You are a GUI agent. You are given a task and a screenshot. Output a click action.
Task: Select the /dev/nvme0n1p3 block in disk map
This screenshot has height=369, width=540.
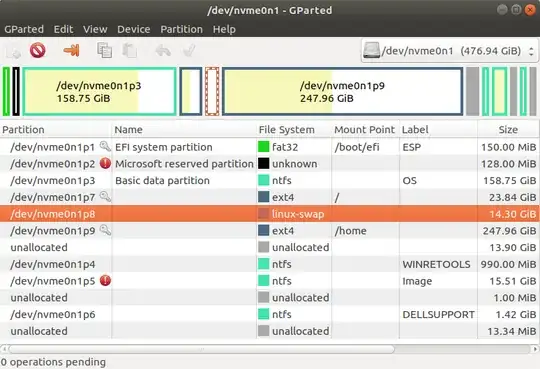click(x=100, y=91)
